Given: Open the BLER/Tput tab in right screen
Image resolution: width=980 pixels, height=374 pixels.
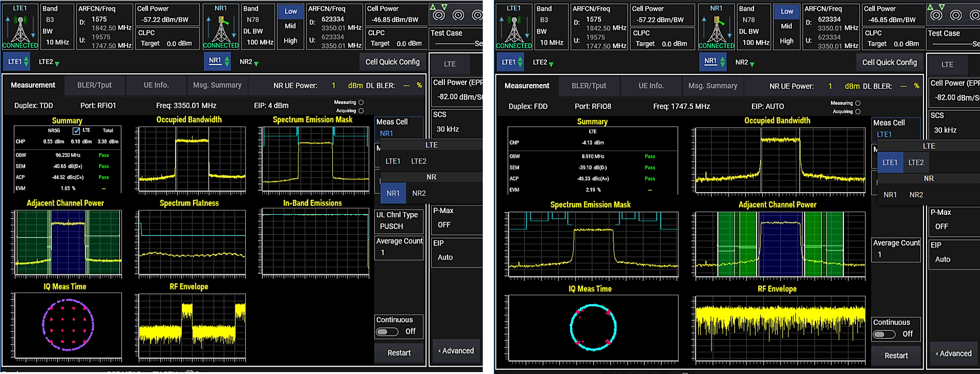Looking at the screenshot, I should tap(589, 86).
